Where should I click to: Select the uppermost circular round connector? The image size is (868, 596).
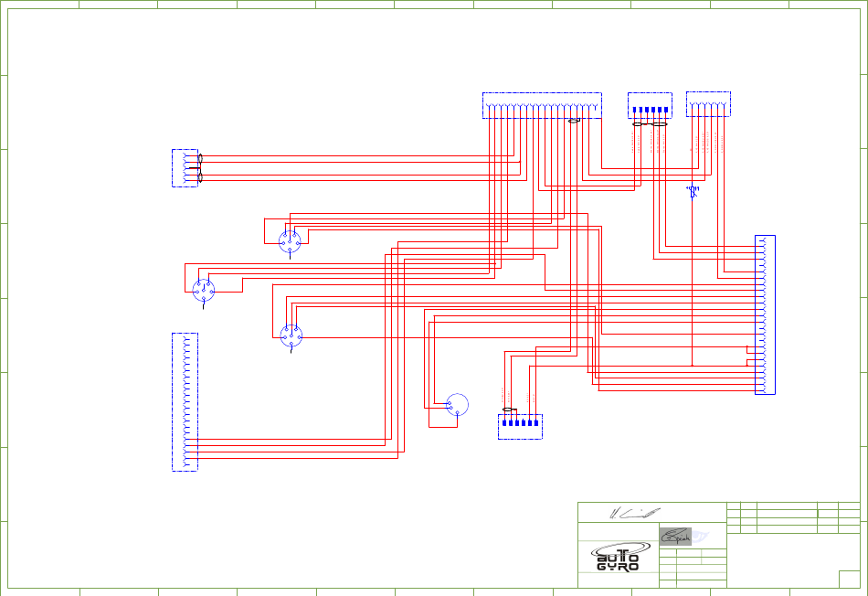[290, 242]
